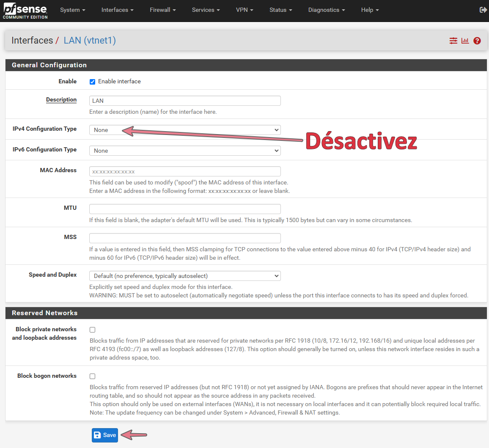Open the Speed and Duplex dropdown
The width and height of the screenshot is (489, 448).
(185, 276)
